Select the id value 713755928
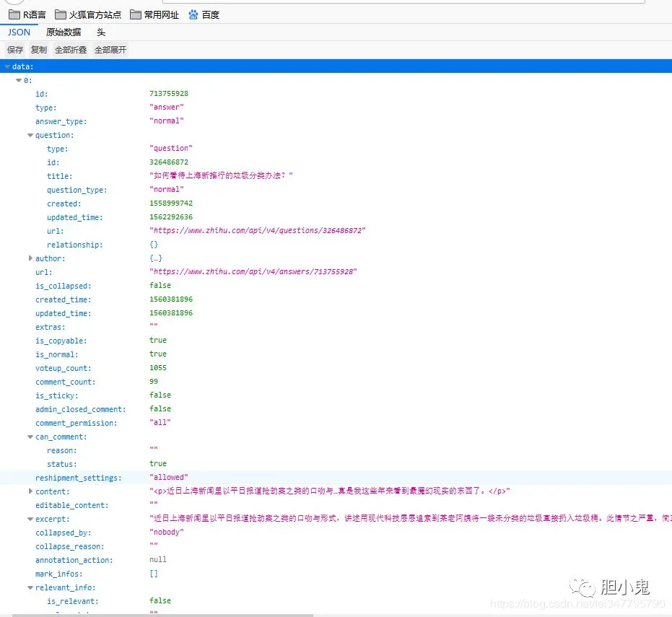Image resolution: width=672 pixels, height=617 pixels. tap(169, 93)
